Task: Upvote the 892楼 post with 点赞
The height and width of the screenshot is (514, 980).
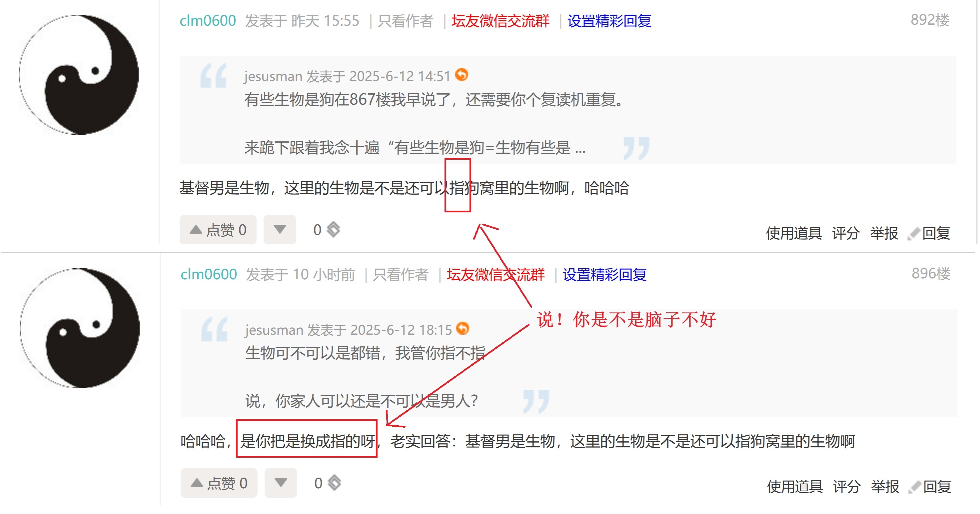Action: [x=218, y=229]
